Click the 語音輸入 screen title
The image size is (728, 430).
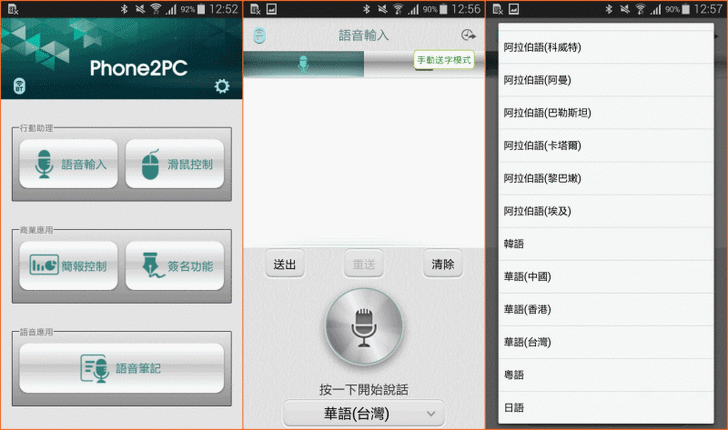pos(364,35)
